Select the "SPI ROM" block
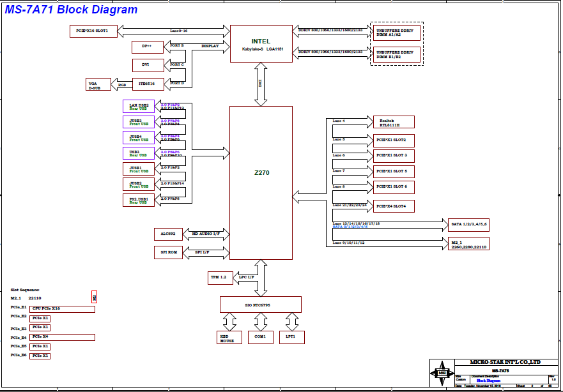563x392 pixels. pyautogui.click(x=168, y=252)
